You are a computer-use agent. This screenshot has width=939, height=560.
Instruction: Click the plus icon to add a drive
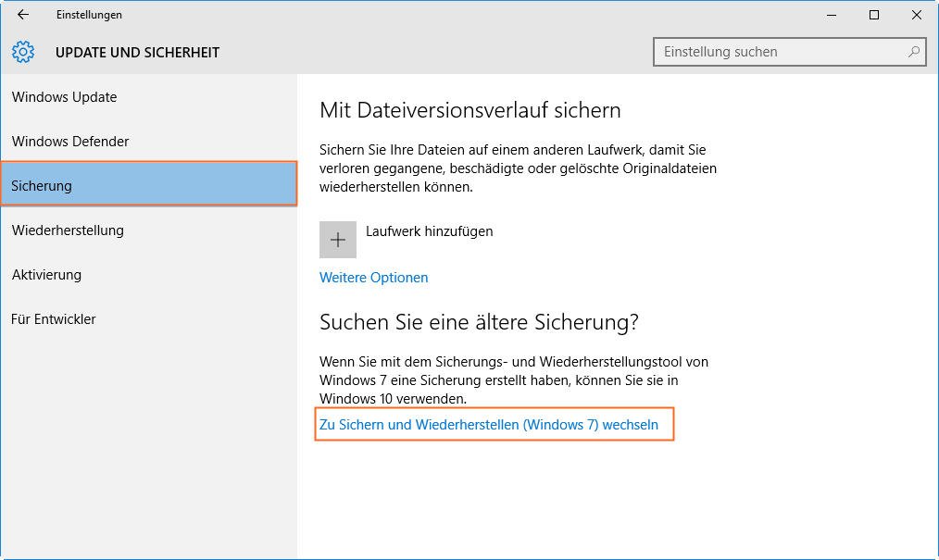(338, 240)
